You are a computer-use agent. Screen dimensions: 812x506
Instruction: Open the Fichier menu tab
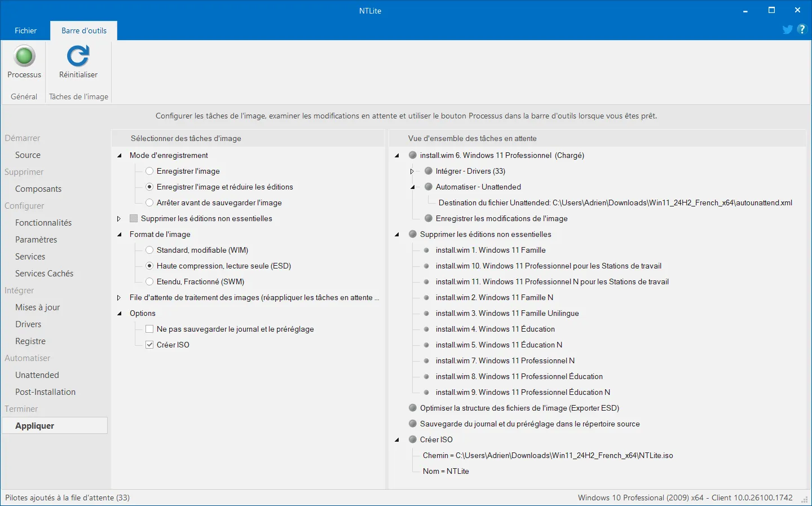(x=25, y=30)
